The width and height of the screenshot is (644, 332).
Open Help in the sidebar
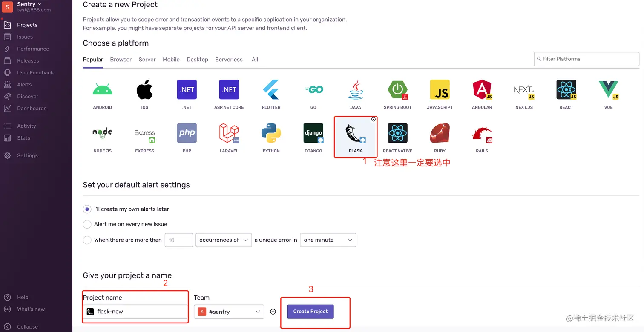[x=23, y=297]
